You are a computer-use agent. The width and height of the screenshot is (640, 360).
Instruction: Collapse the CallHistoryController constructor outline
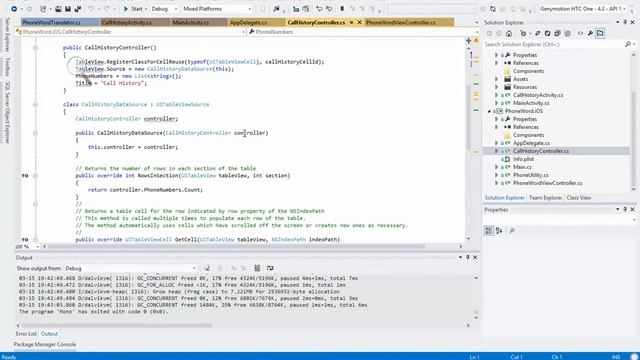[35, 48]
